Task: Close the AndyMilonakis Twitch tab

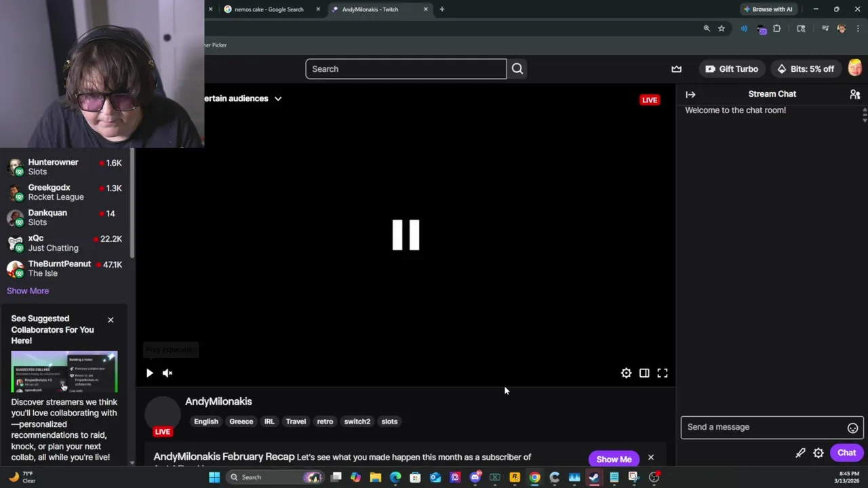Action: point(426,9)
